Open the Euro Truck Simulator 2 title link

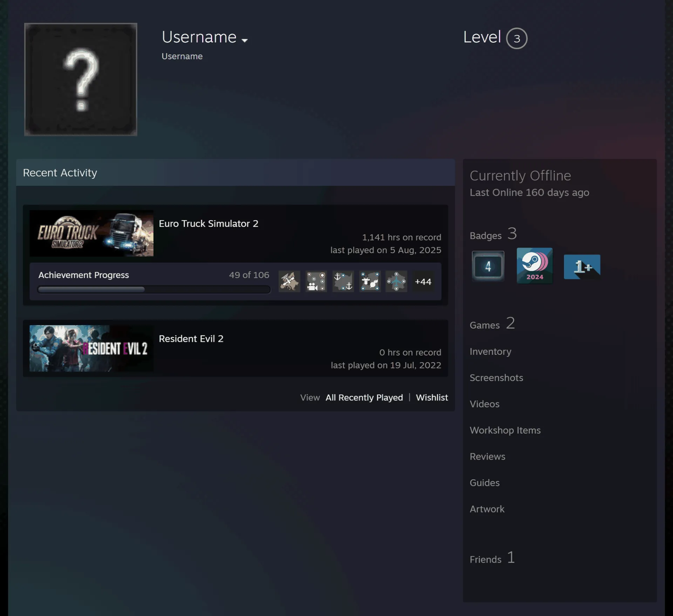coord(209,224)
